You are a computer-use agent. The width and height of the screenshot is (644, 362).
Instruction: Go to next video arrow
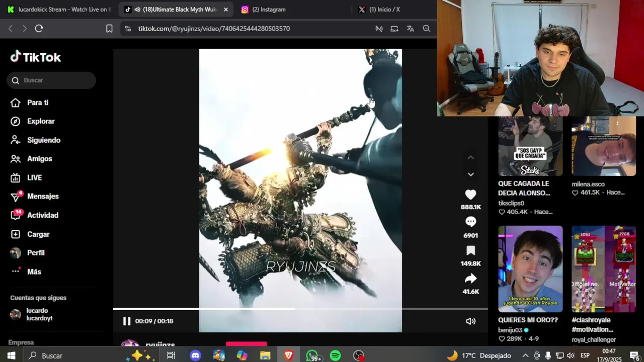(x=470, y=174)
